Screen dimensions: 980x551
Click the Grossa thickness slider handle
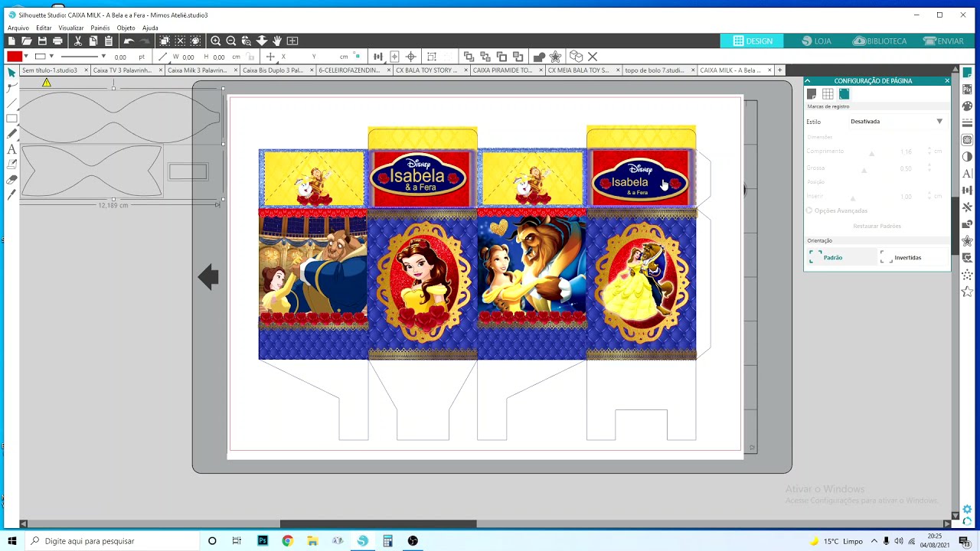click(864, 171)
